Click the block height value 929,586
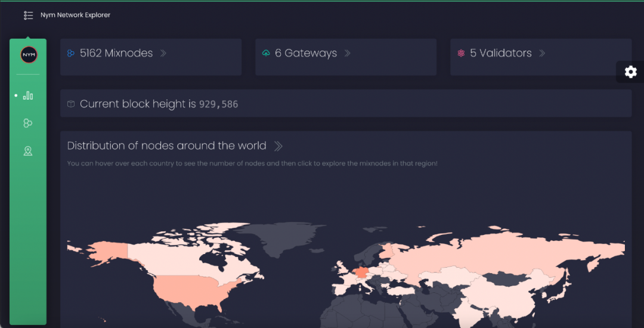644x328 pixels. 218,104
